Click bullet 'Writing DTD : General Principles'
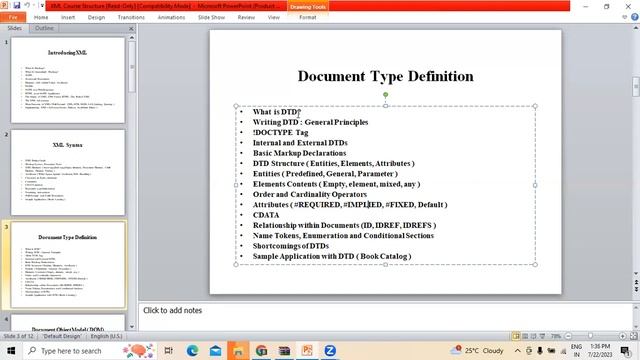The image size is (640, 360). click(310, 122)
